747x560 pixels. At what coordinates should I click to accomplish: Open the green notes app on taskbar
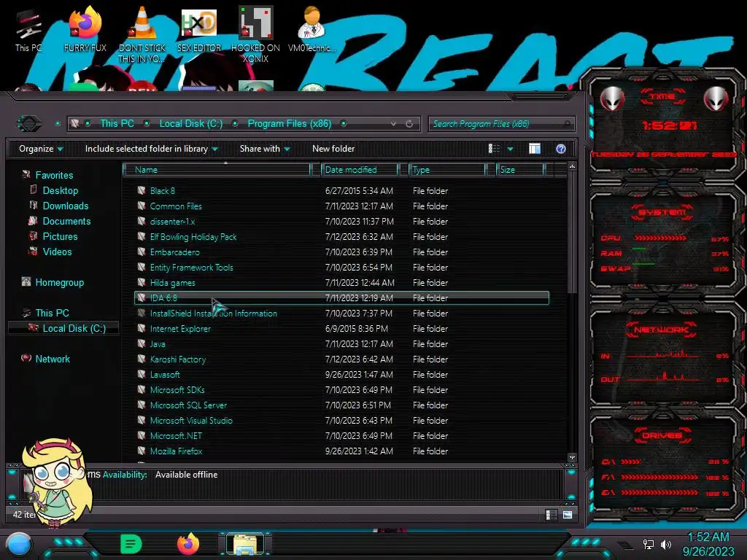131,544
